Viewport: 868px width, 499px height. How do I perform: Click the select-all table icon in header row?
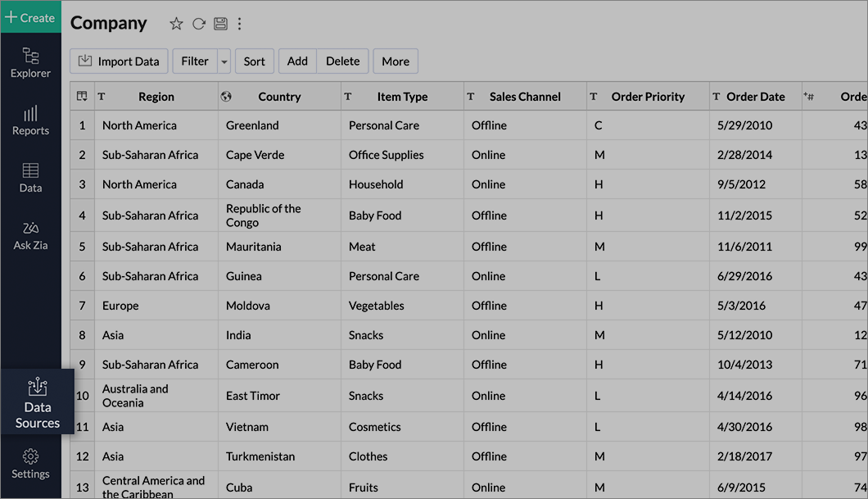tap(82, 96)
